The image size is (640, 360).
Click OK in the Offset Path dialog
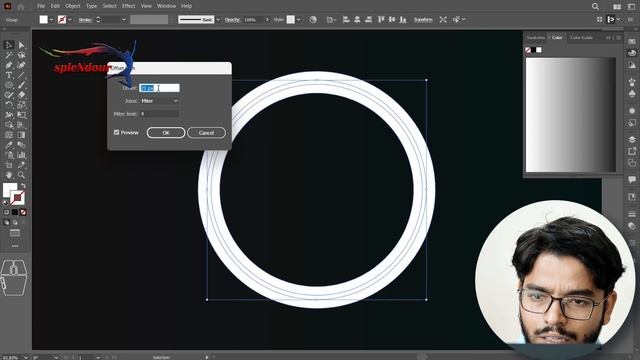coord(166,133)
